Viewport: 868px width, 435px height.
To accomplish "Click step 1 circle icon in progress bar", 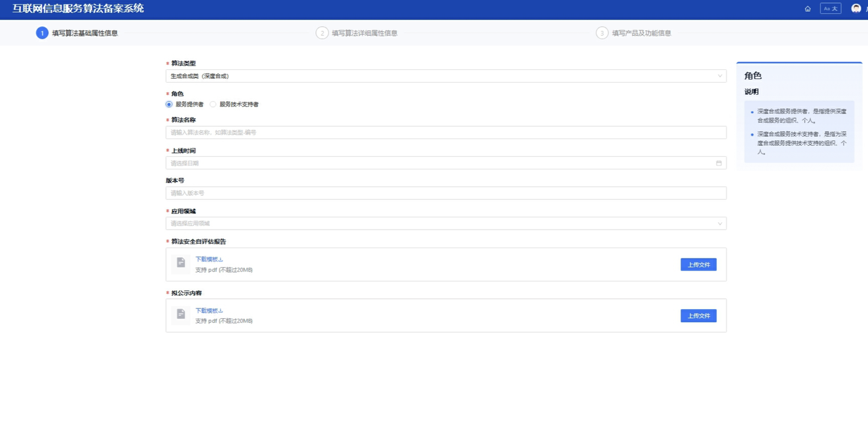I will tap(42, 33).
